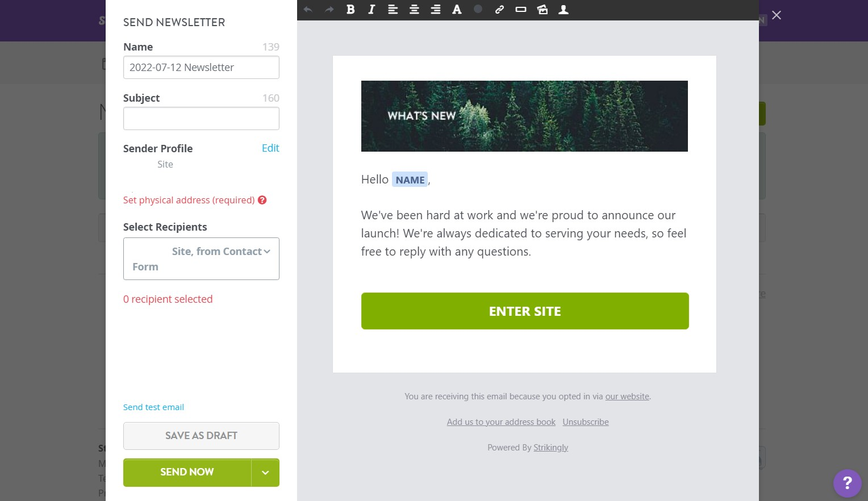Insert a button element from the toolbar
Image resolution: width=868 pixels, height=501 pixels.
(520, 10)
